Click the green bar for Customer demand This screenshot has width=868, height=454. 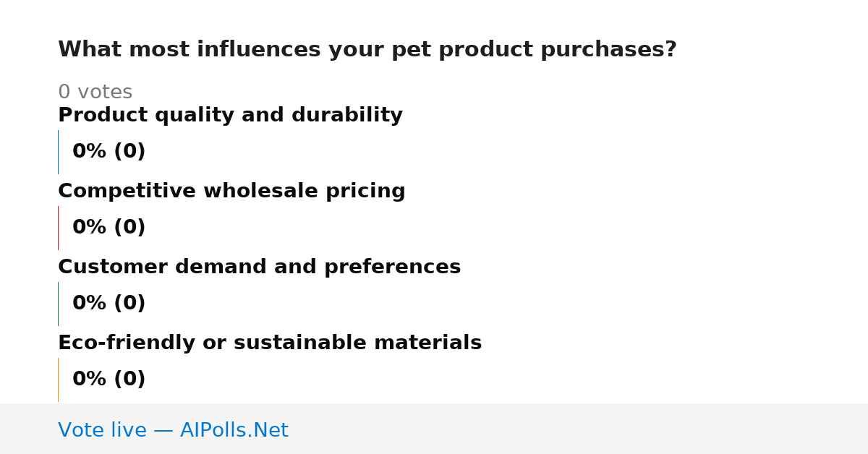[58, 304]
